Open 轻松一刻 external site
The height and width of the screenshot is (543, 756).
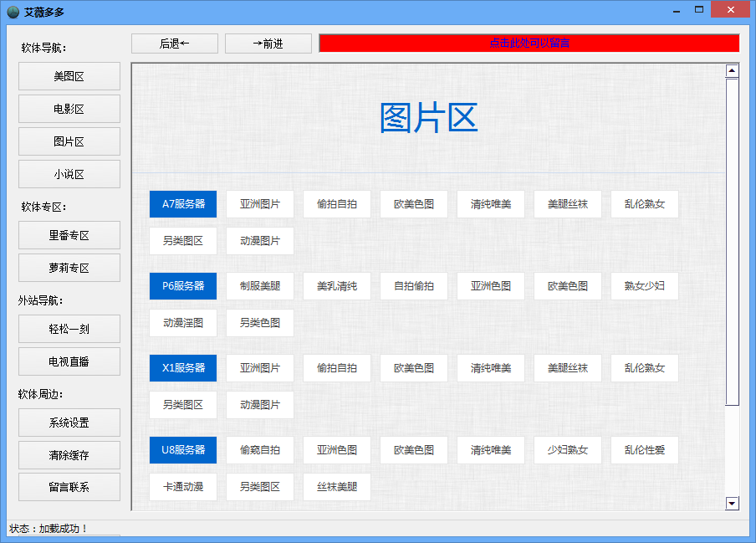tap(69, 329)
